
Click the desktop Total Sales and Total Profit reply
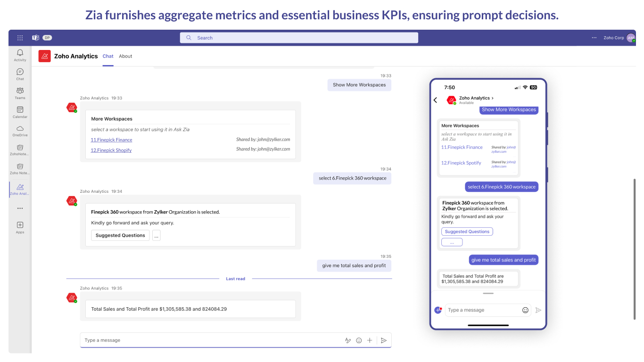(190, 309)
